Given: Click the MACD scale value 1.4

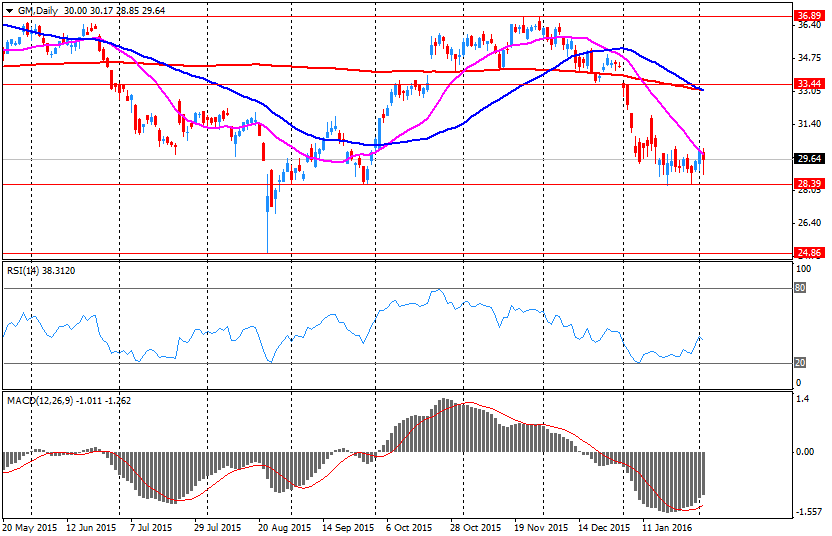Looking at the screenshot, I should [802, 399].
